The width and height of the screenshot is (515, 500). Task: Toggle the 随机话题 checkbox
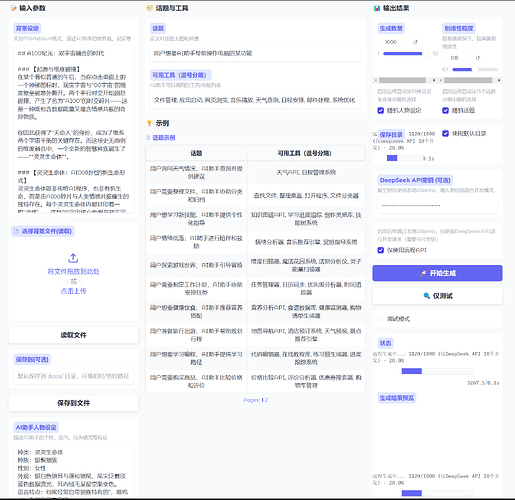[x=445, y=110]
